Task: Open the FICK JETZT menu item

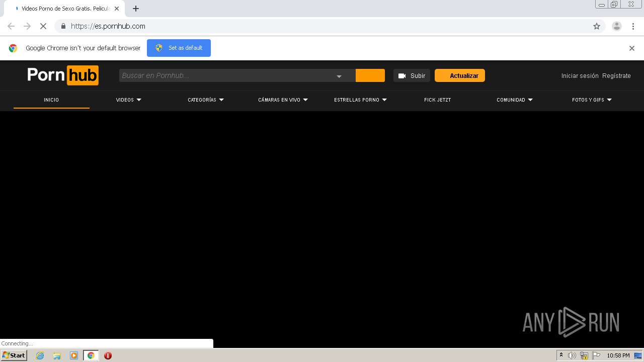Action: (437, 100)
